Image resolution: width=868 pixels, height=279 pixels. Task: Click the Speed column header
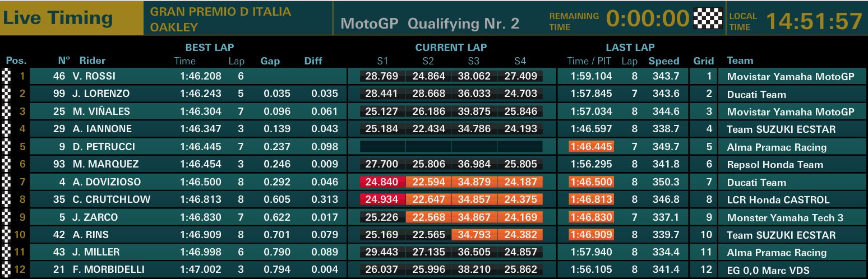pos(663,61)
